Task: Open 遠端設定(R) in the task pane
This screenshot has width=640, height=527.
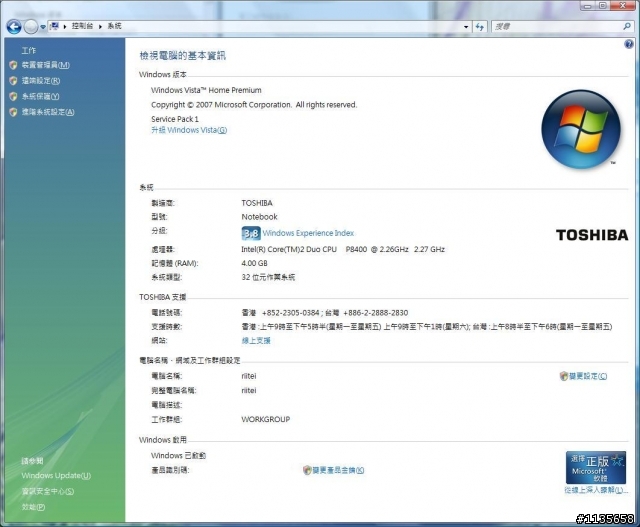Action: (41, 81)
